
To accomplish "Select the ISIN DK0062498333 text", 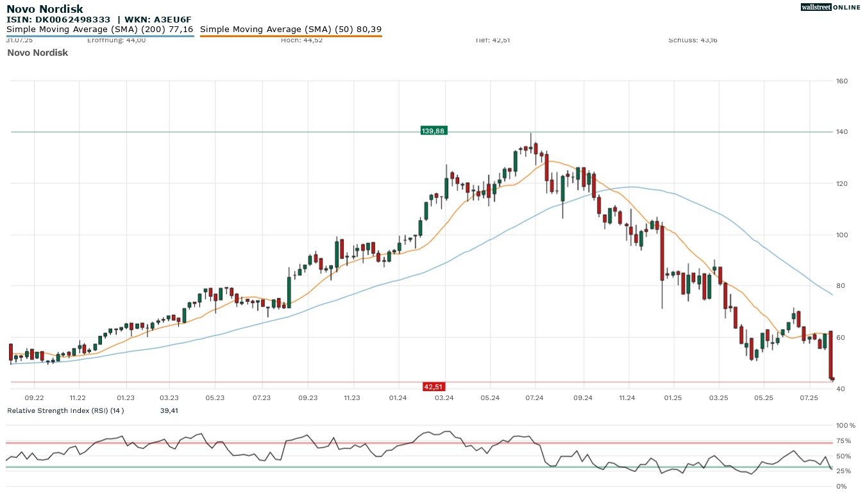I will (59, 20).
